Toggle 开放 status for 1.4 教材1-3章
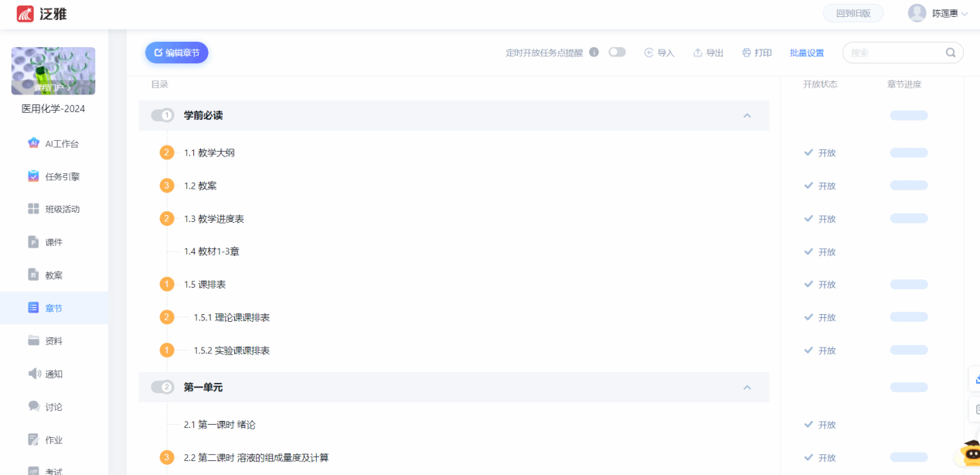The height and width of the screenshot is (475, 980). (x=819, y=252)
